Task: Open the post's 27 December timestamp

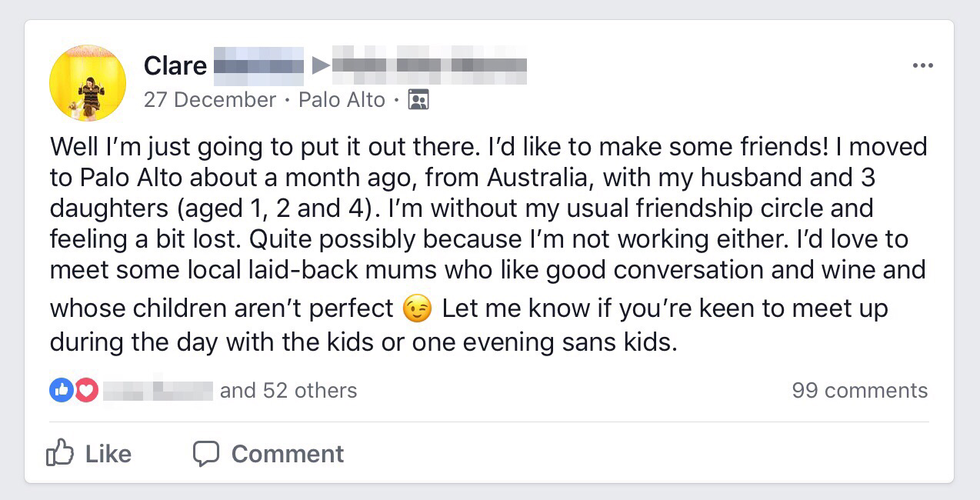Action: (x=209, y=100)
